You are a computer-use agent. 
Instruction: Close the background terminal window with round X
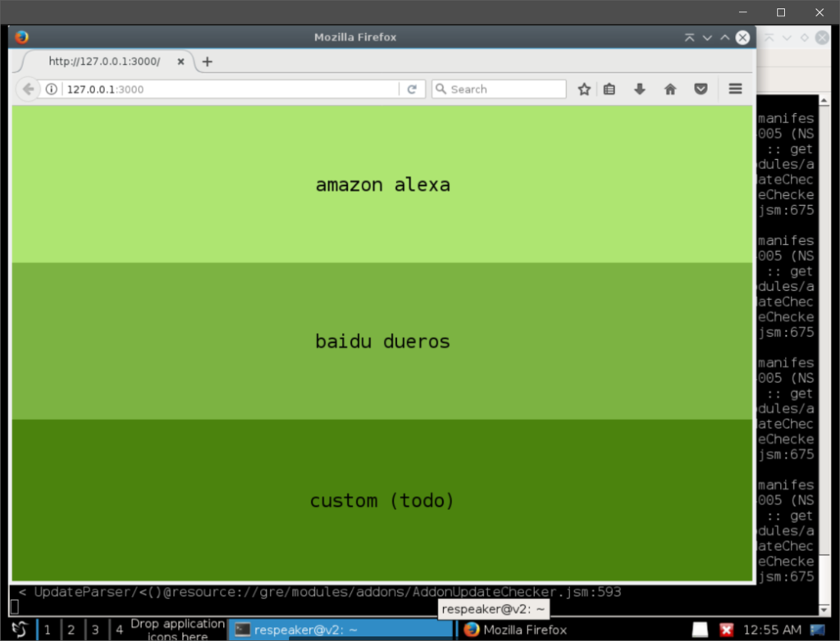(822, 38)
